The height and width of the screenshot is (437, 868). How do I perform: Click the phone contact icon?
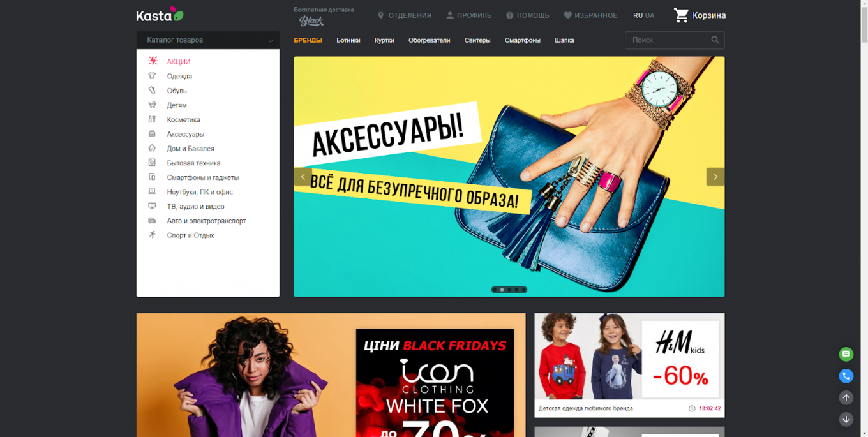click(x=846, y=376)
